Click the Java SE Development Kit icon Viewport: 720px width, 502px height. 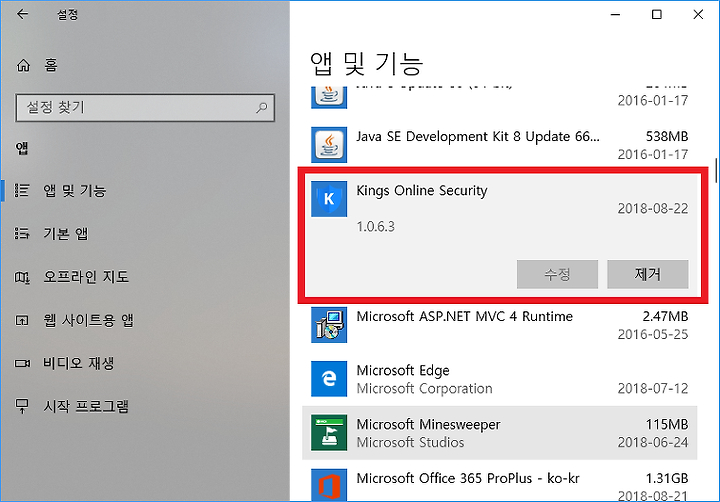coord(329,145)
